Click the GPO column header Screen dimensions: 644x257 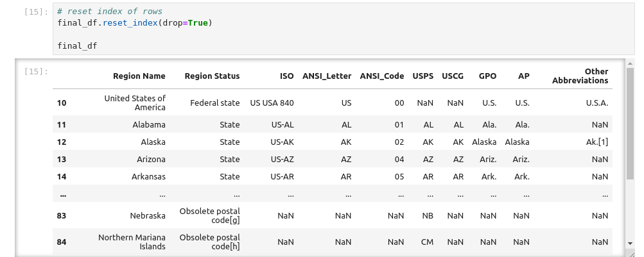point(487,76)
